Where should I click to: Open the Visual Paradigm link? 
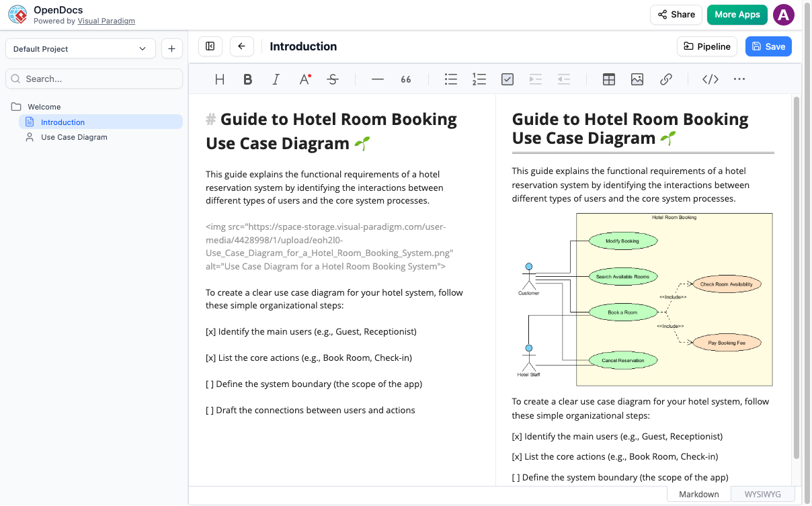(106, 20)
